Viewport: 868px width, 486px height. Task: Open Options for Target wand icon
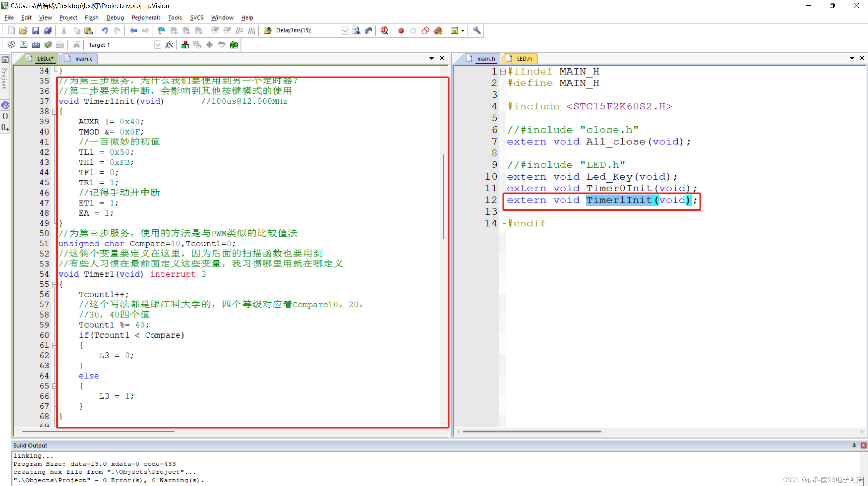point(169,45)
